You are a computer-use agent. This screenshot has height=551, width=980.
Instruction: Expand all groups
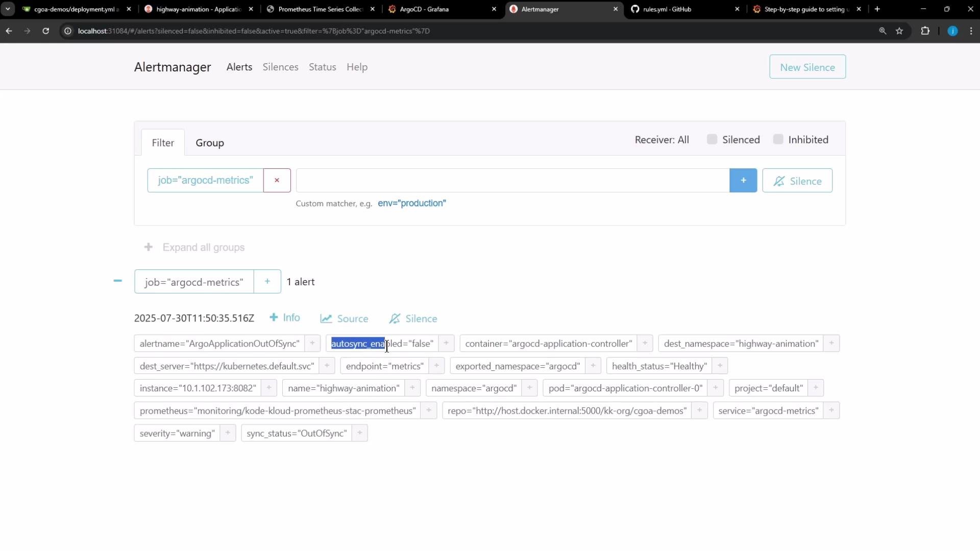pyautogui.click(x=194, y=247)
